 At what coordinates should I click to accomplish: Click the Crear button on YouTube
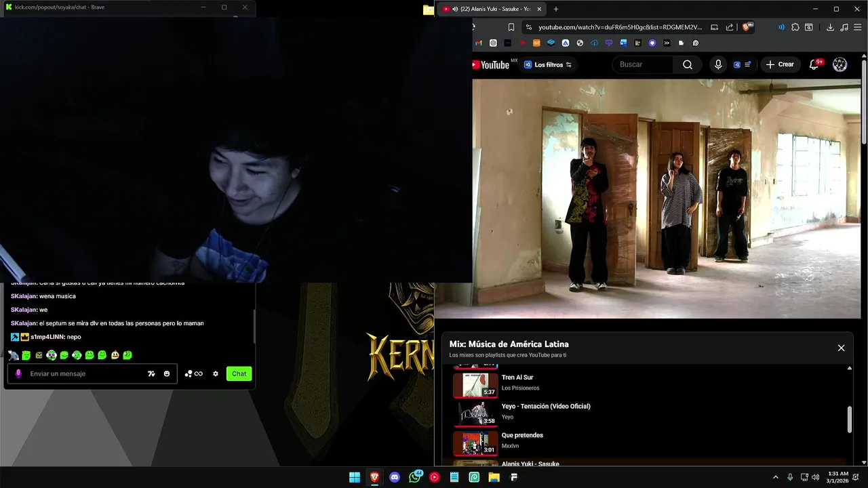point(780,64)
